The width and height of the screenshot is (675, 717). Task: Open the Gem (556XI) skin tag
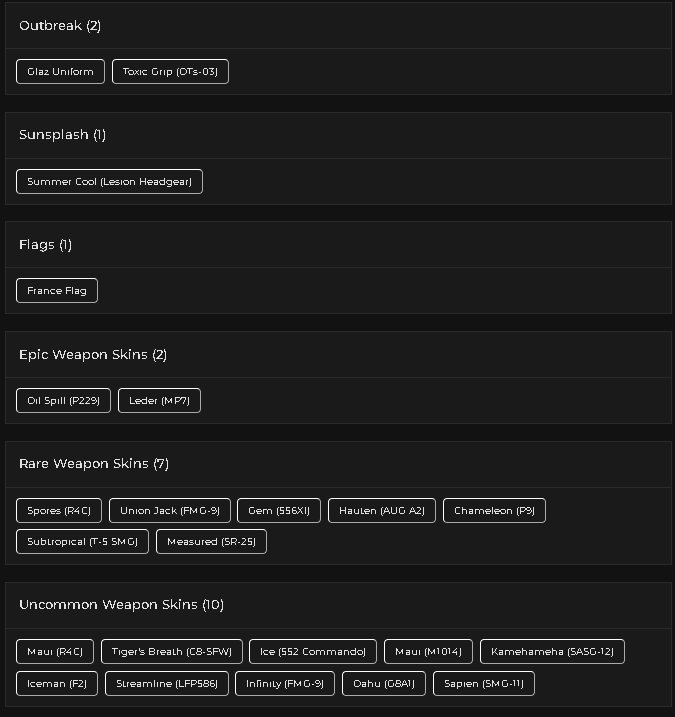(x=279, y=511)
